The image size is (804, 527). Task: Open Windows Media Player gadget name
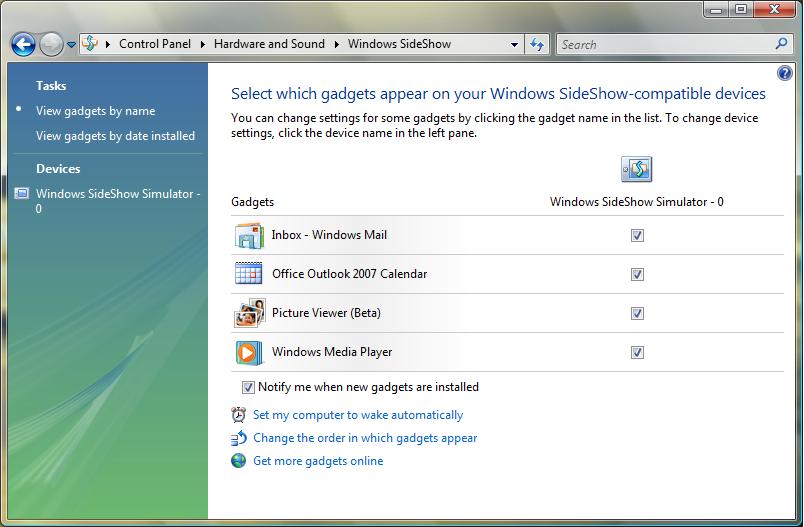pos(332,352)
